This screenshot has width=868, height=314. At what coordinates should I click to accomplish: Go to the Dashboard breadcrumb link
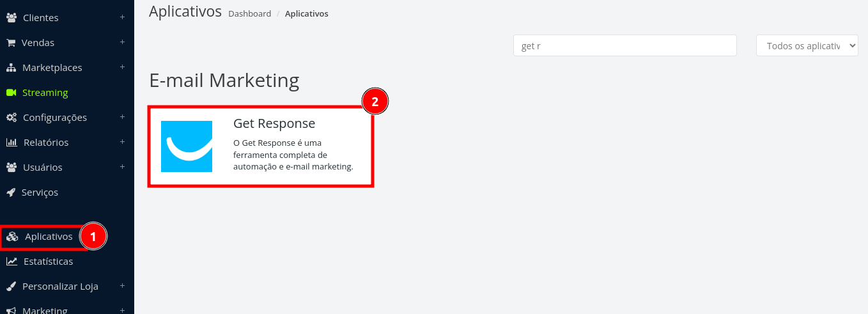tap(250, 13)
